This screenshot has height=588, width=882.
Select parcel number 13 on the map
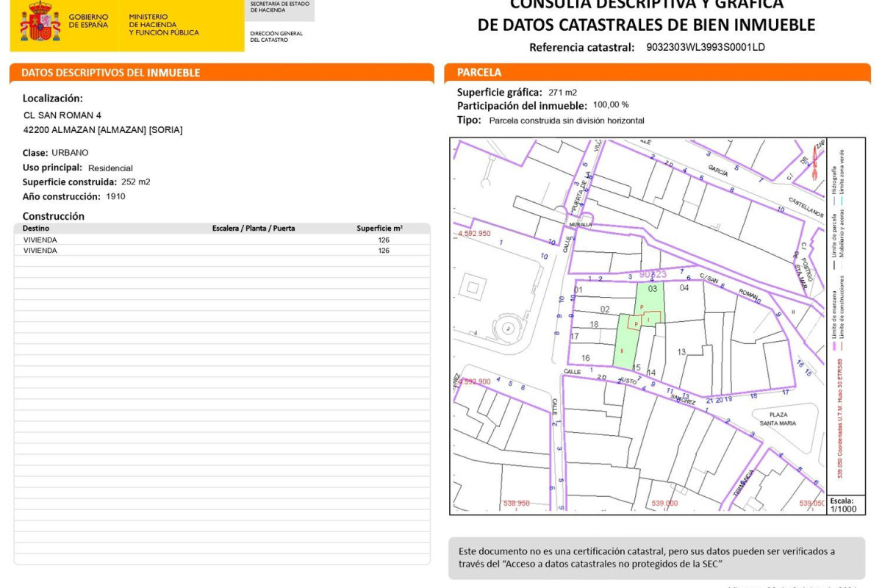coord(681,352)
